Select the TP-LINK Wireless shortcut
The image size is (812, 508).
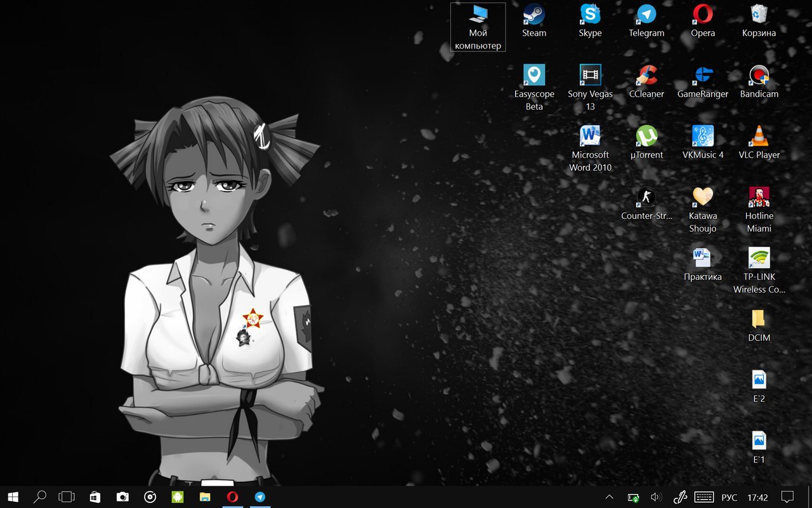tap(759, 271)
